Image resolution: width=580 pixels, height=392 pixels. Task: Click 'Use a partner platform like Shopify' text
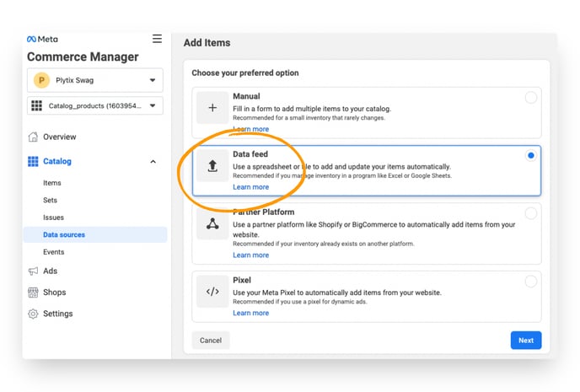(374, 229)
